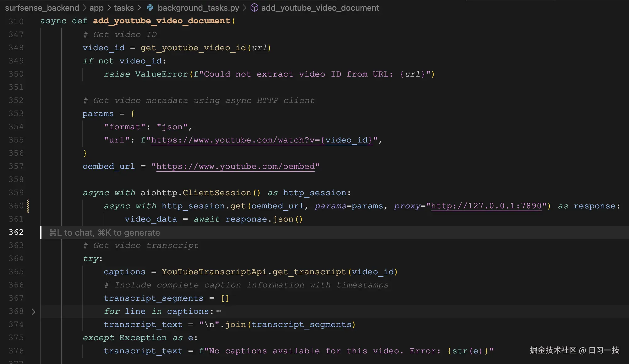The width and height of the screenshot is (629, 364).
Task: Open the add_youtube_video_document symbol dropdown
Action: click(x=320, y=8)
